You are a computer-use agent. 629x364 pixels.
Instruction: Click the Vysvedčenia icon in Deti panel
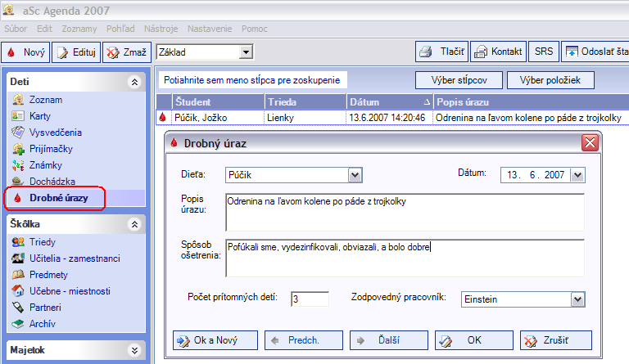18,133
